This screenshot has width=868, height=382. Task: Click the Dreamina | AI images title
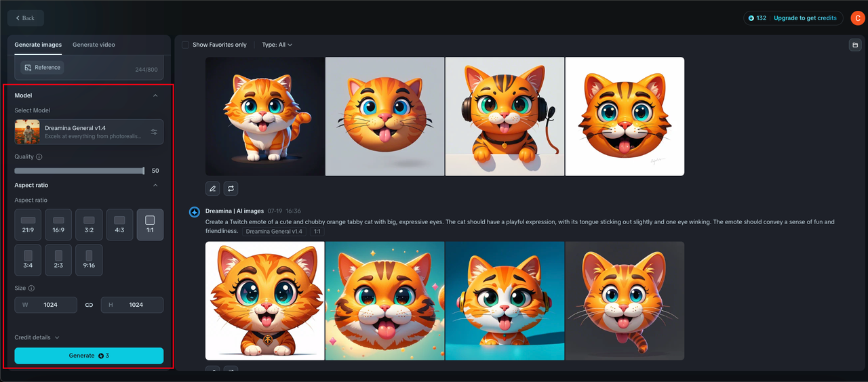pyautogui.click(x=235, y=211)
